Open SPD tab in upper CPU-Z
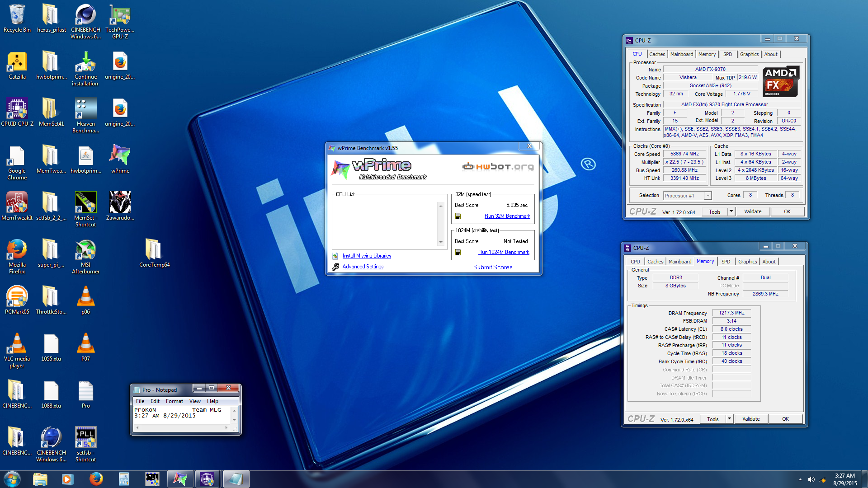 727,54
